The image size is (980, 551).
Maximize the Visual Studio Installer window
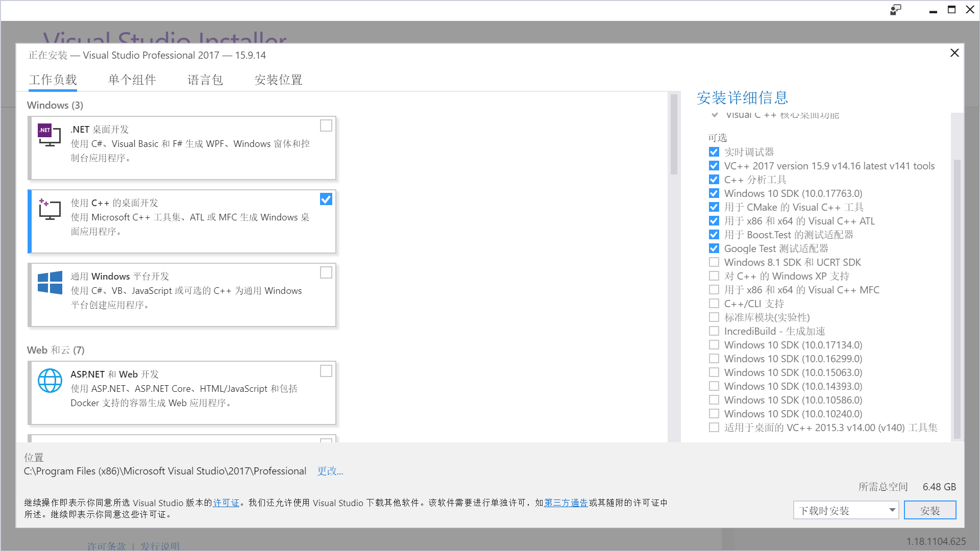click(951, 10)
